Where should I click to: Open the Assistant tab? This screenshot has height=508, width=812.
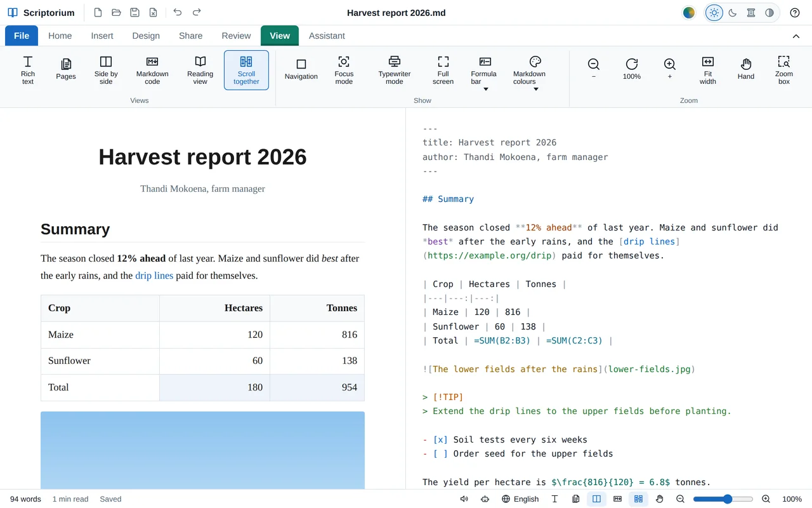[x=327, y=36]
